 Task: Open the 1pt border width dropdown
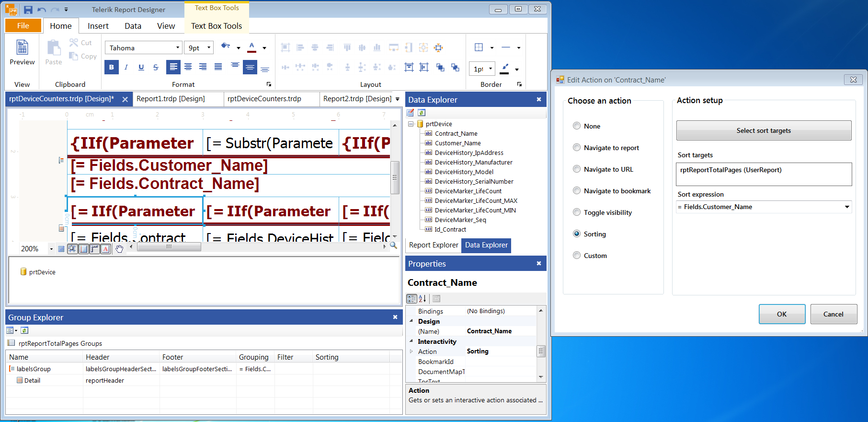click(491, 69)
